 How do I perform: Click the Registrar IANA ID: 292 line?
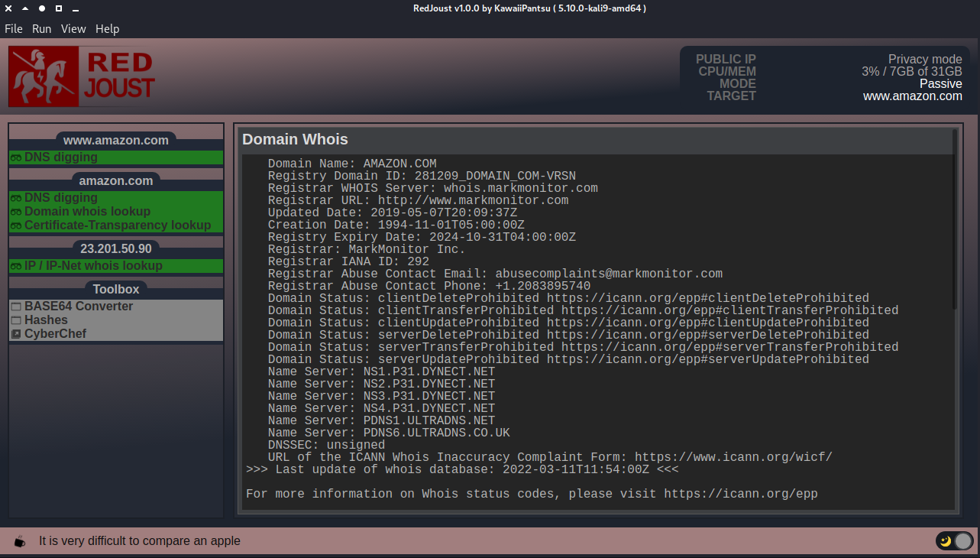point(348,261)
